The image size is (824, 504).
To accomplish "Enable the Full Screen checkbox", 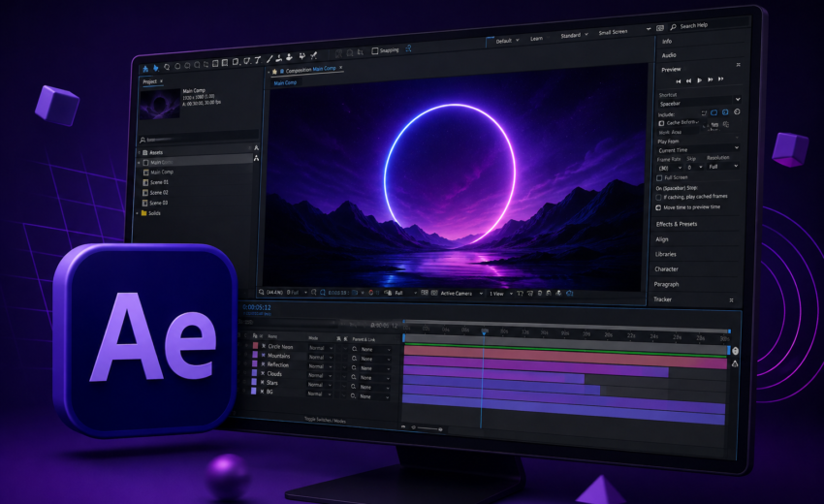I will point(659,177).
